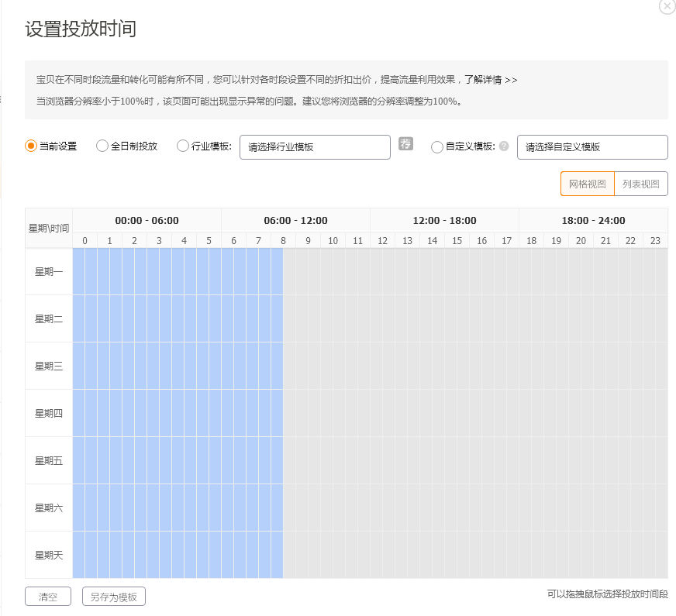Viewport: 676px width, 616px height.
Task: Click the 荐 recommend icon
Action: [405, 143]
